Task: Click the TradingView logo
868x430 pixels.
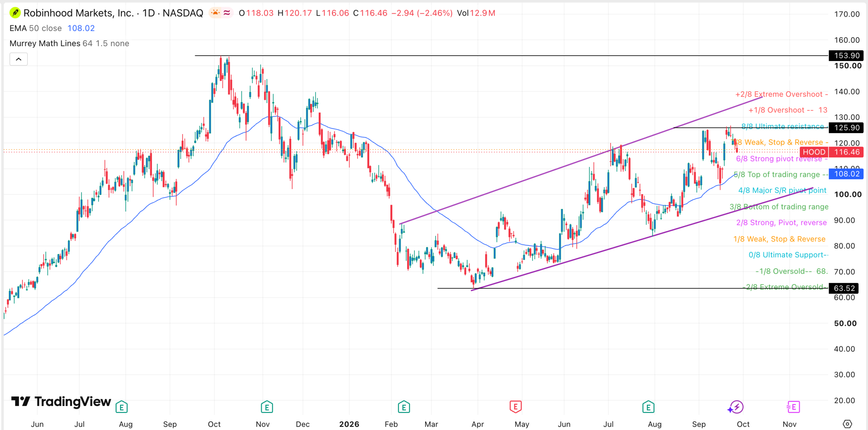Action: pos(61,401)
